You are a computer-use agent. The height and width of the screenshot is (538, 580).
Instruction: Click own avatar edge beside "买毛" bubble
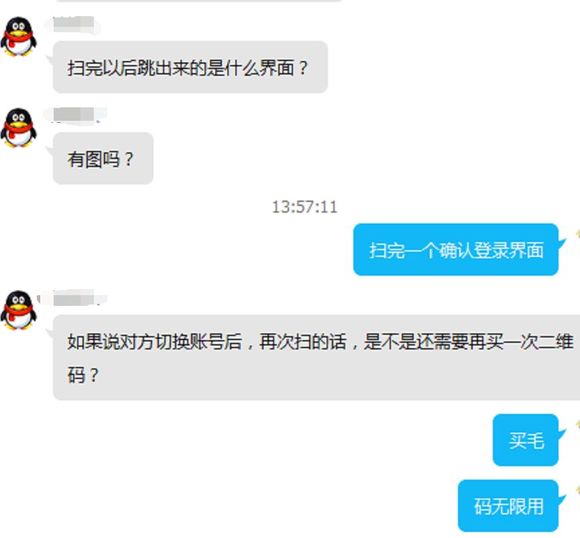coord(577,424)
